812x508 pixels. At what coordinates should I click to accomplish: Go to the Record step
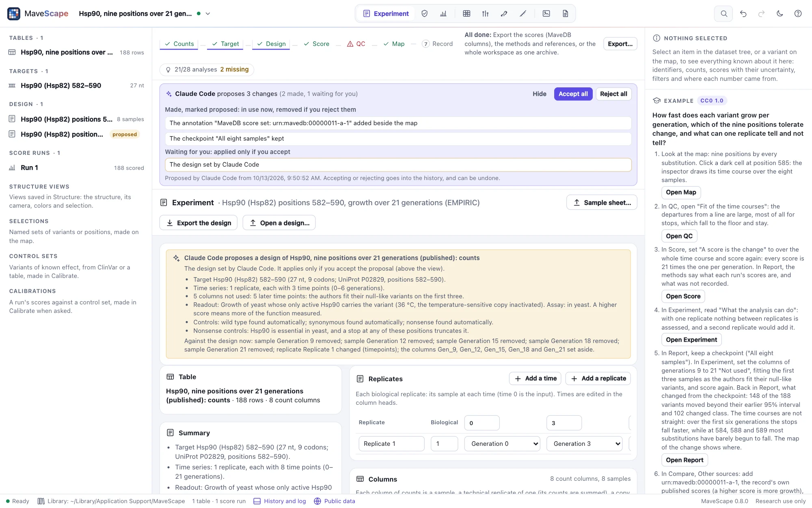437,43
